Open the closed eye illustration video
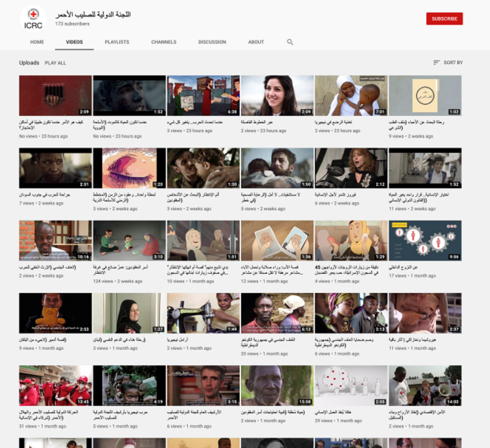Screen dimensions: 490x448 pos(129,168)
